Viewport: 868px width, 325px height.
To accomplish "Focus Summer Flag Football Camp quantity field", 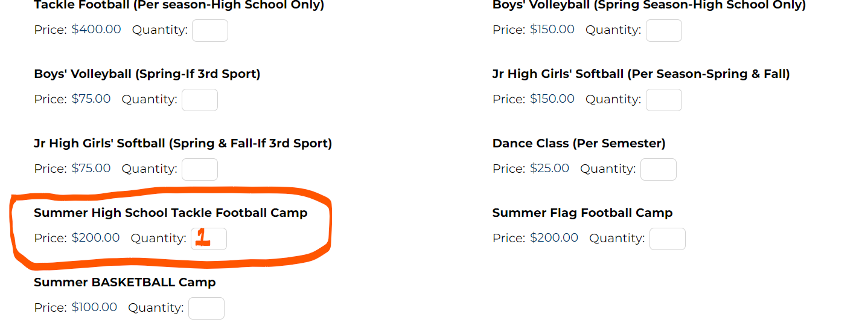I will point(668,239).
